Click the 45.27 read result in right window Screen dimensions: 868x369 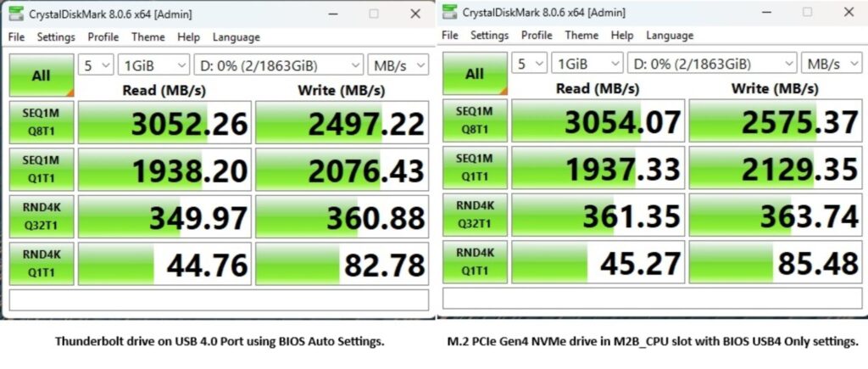tap(598, 262)
